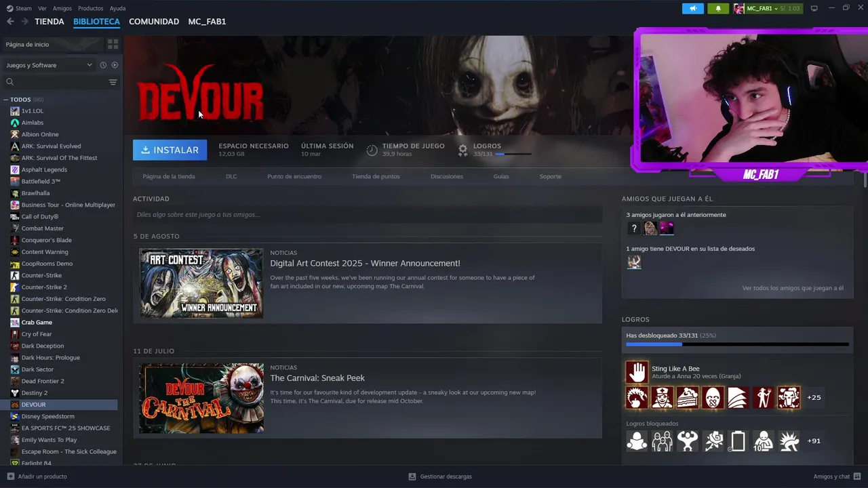
Task: Click the activity text input field
Action: pyautogui.click(x=368, y=215)
